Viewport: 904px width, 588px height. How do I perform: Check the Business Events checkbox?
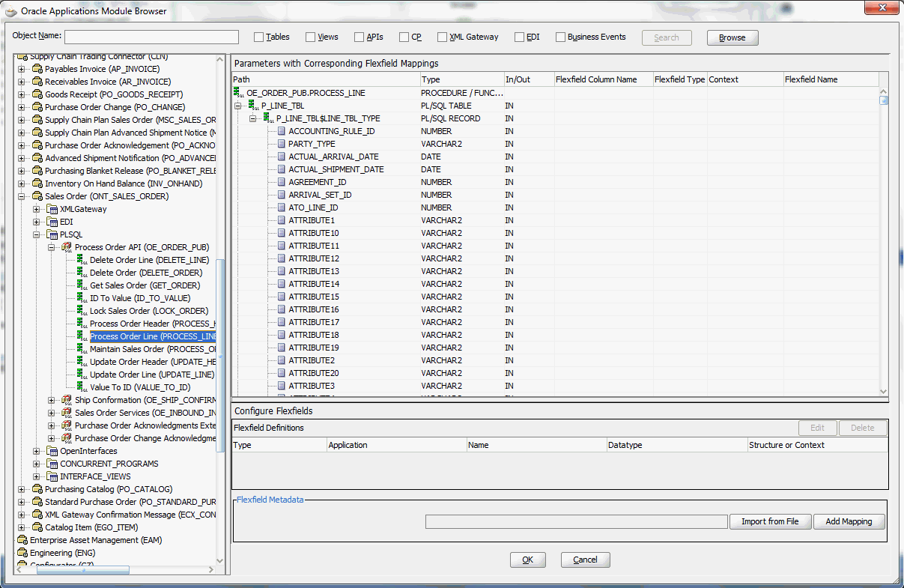click(560, 37)
